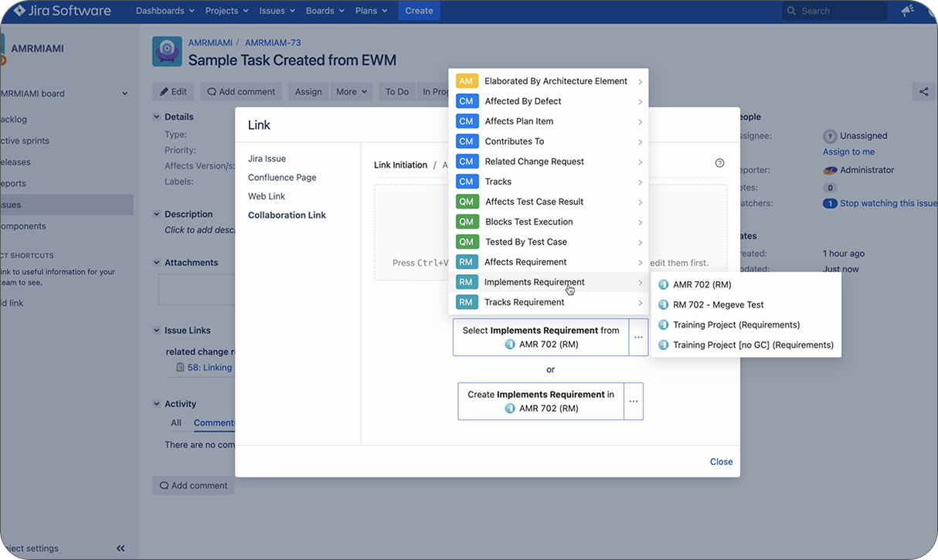Open the More actions dropdown
Viewport: 938px width, 560px height.
352,92
